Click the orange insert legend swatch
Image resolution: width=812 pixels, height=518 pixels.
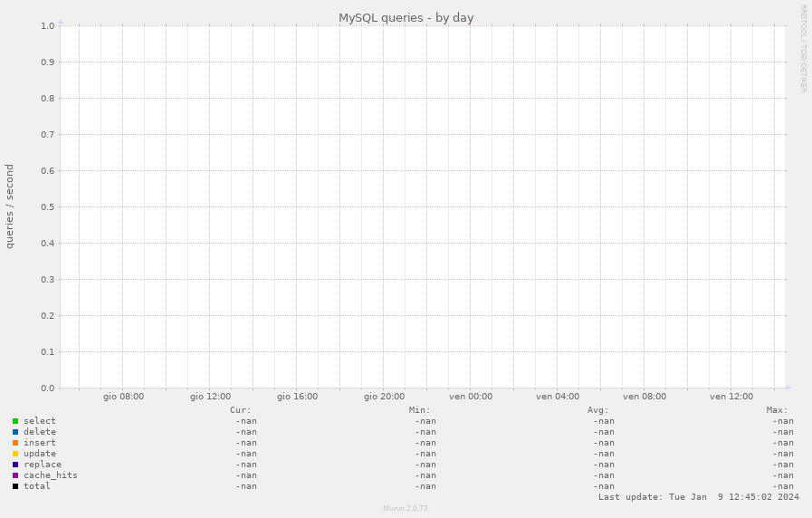15,443
